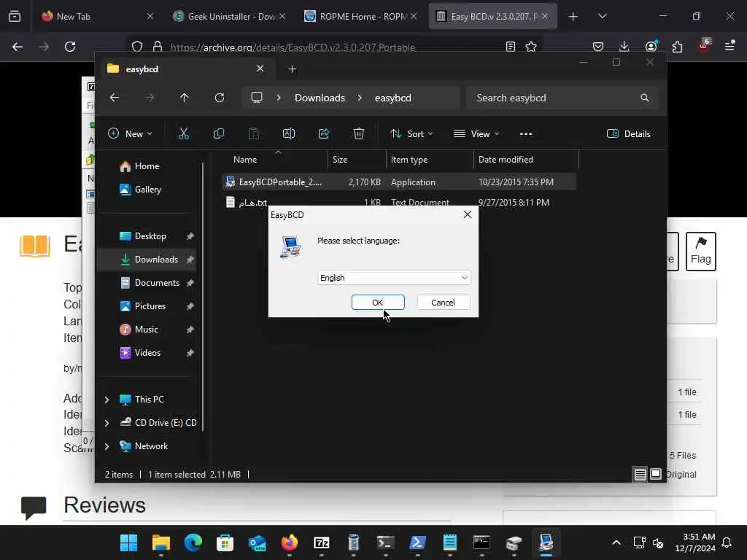Open the View dropdown menu
747x560 pixels.
point(476,134)
